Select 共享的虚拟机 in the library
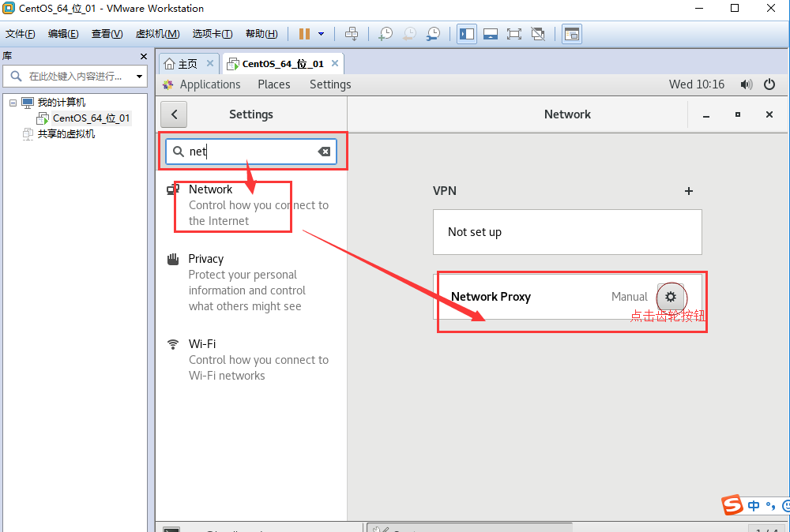The width and height of the screenshot is (790, 532). click(x=66, y=134)
